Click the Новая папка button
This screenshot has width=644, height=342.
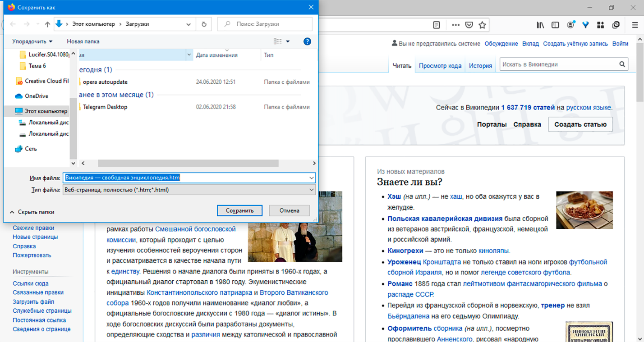[83, 41]
